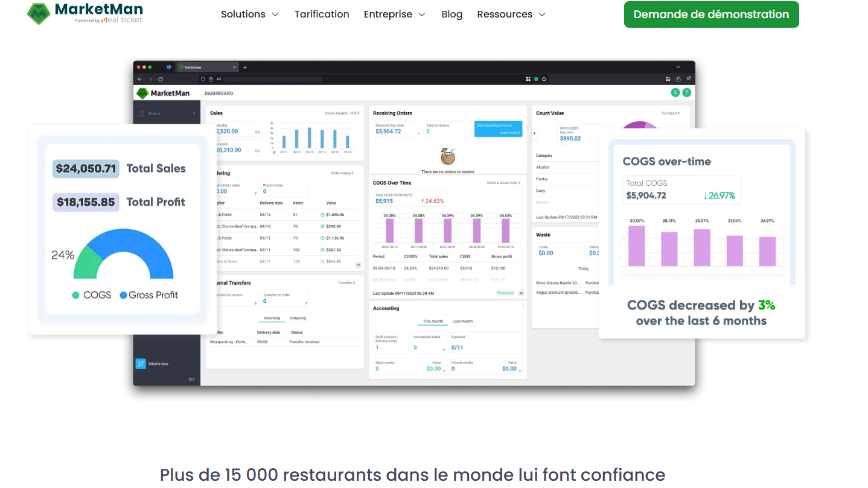The image size is (868, 488).
Task: Expand the COGS Over Time table chevron
Action: click(x=521, y=293)
